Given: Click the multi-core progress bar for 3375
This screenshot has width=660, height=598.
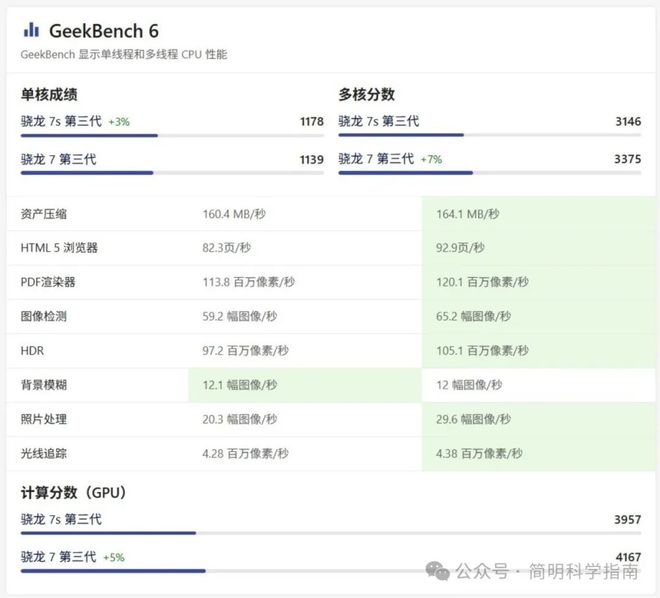Looking at the screenshot, I should click(x=490, y=173).
